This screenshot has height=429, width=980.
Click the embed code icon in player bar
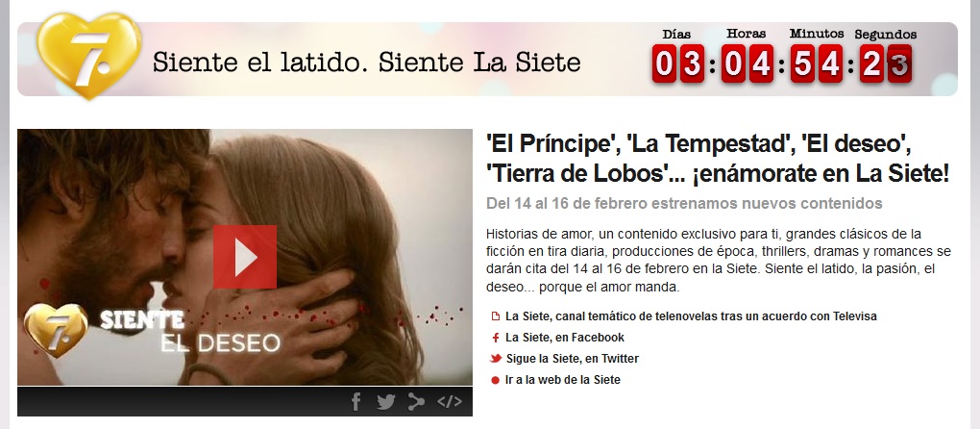(450, 401)
